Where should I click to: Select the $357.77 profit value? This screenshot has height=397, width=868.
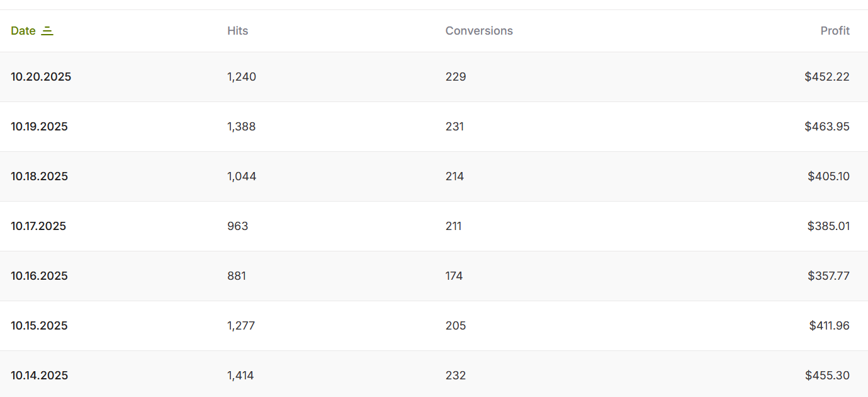tap(828, 276)
